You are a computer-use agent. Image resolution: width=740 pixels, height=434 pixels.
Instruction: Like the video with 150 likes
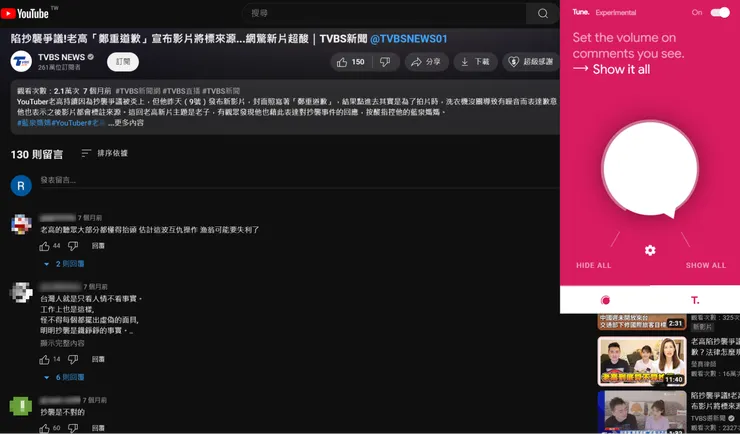click(x=351, y=62)
